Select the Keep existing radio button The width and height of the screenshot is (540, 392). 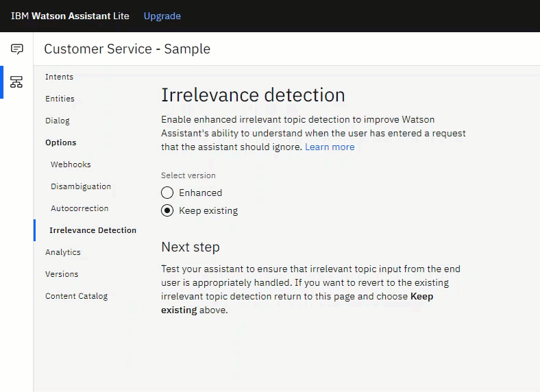[x=167, y=210]
